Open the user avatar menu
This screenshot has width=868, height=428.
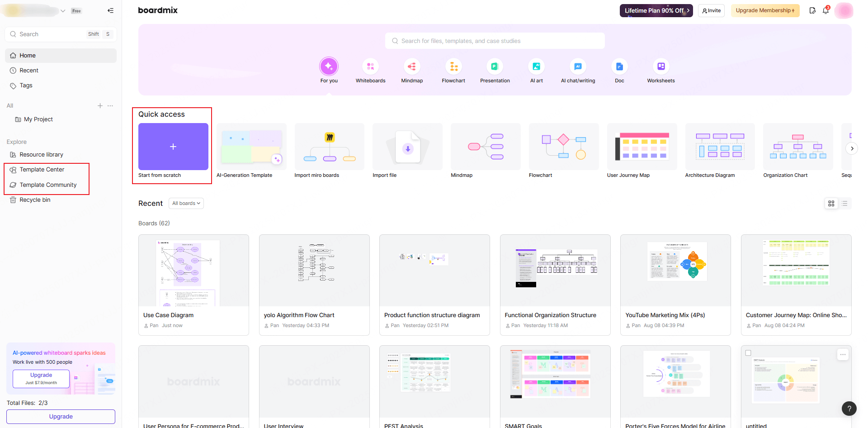(844, 10)
